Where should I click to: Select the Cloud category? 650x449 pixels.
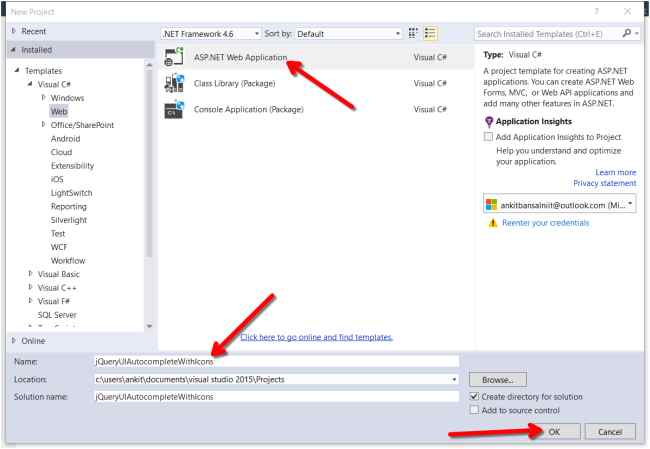pyautogui.click(x=61, y=152)
